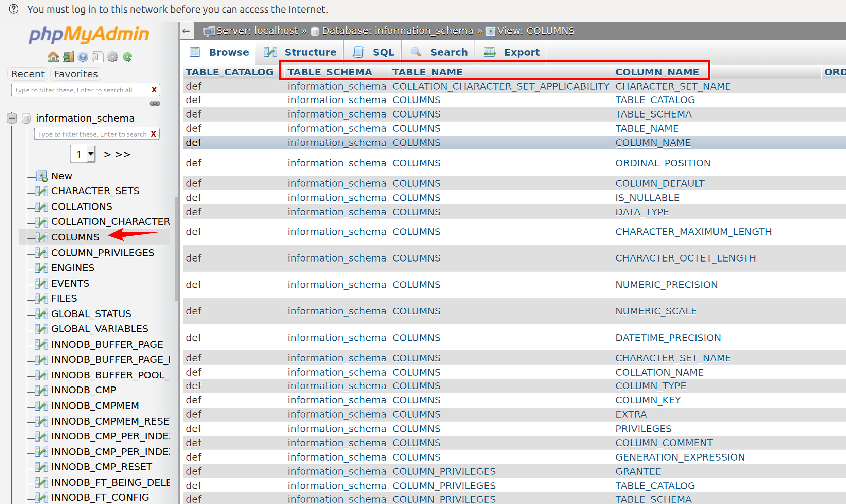846x504 pixels.
Task: Open the page number dropdown in navigation
Action: pos(83,154)
